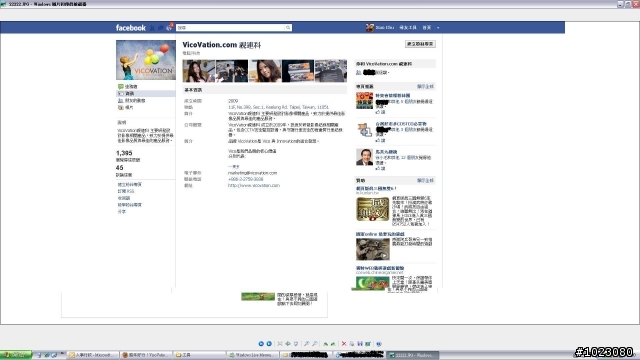Image resolution: width=640 pixels, height=360 pixels.
Task: Open fifth photo strip thumbnail
Action: point(331,71)
